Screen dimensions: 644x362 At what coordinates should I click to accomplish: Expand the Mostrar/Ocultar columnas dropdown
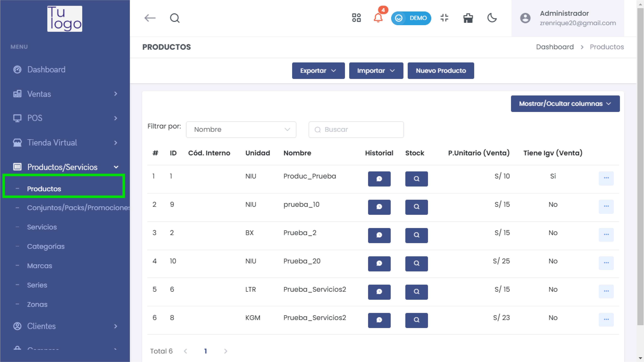[x=565, y=104]
